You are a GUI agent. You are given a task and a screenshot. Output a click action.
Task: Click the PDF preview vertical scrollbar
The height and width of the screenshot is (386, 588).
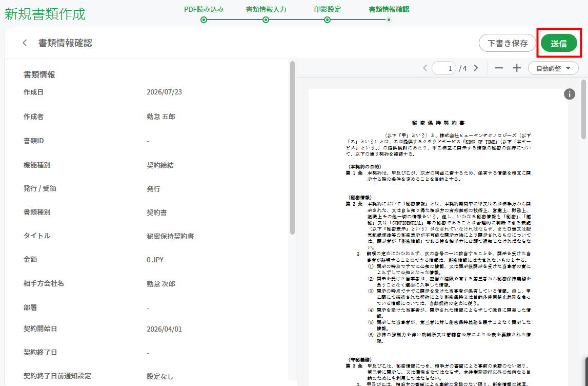583,109
